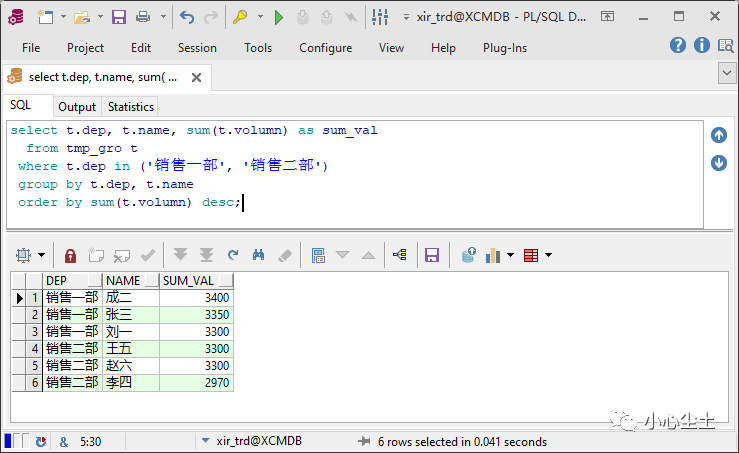This screenshot has height=453, width=739.
Task: Click the Refresh results icon
Action: (233, 255)
